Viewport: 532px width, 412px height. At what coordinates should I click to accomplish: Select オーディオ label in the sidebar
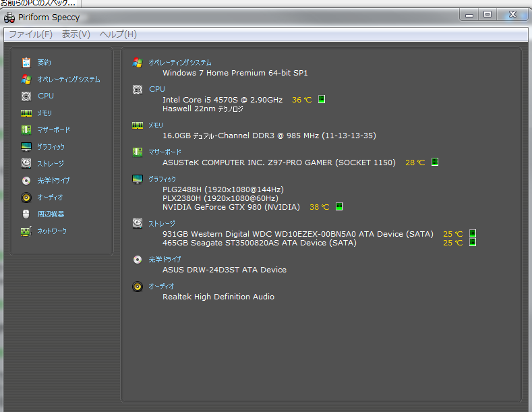(50, 197)
